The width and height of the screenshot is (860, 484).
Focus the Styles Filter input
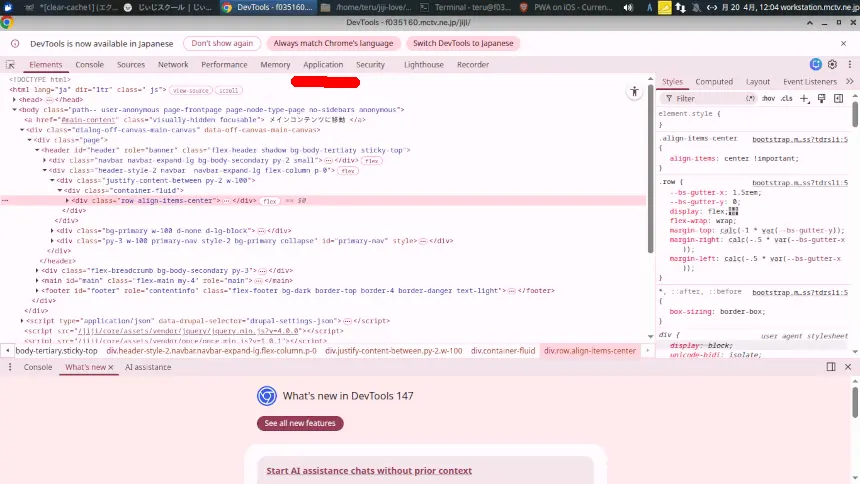(709, 98)
